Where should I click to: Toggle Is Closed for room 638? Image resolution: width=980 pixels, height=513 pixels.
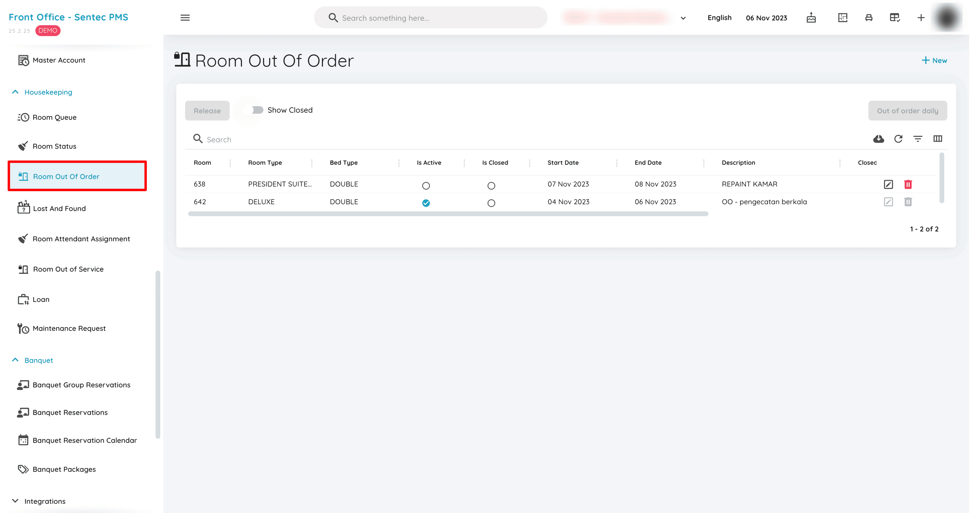[x=491, y=186]
